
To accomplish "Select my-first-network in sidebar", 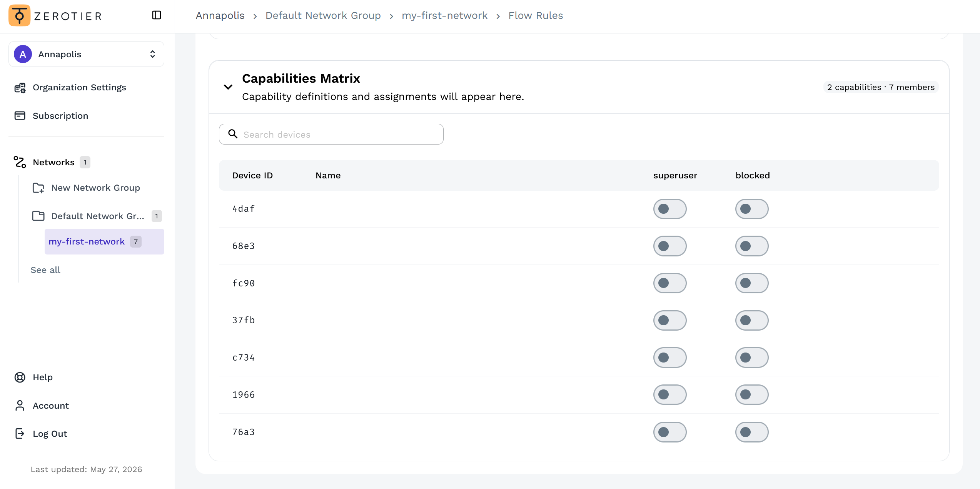I will pos(104,242).
